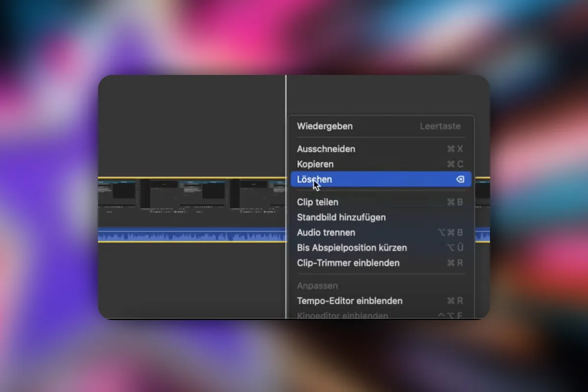This screenshot has width=588, height=392.
Task: Choose Tempo-Editor einblenden
Action: (381, 301)
